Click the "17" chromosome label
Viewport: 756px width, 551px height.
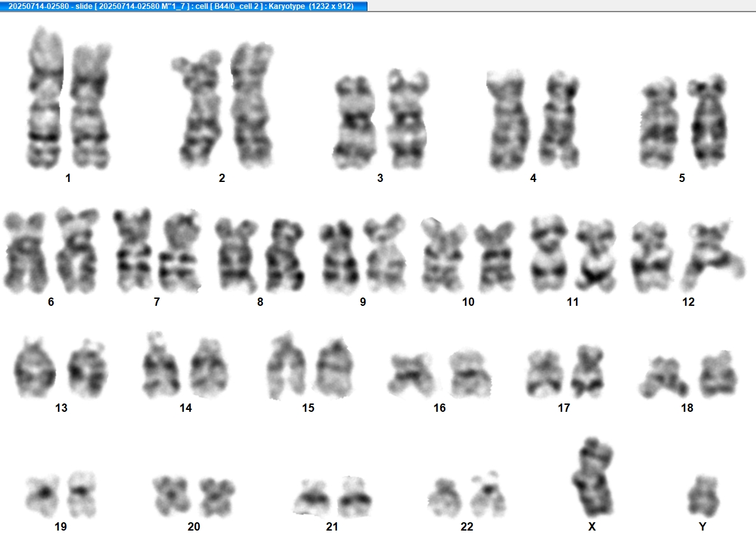[563, 408]
